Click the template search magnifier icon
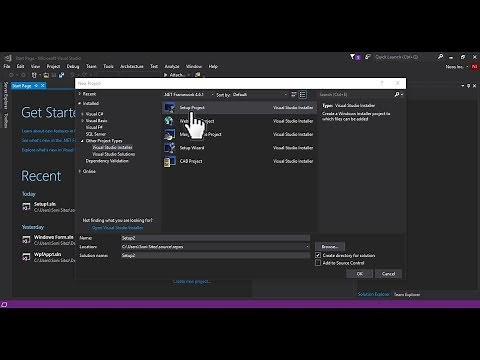 [397, 95]
